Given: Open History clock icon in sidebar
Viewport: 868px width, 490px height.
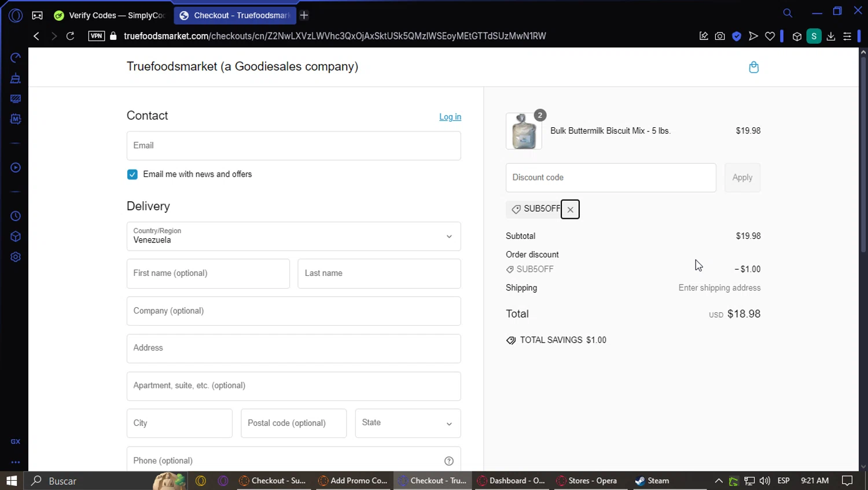Looking at the screenshot, I should pos(16,216).
